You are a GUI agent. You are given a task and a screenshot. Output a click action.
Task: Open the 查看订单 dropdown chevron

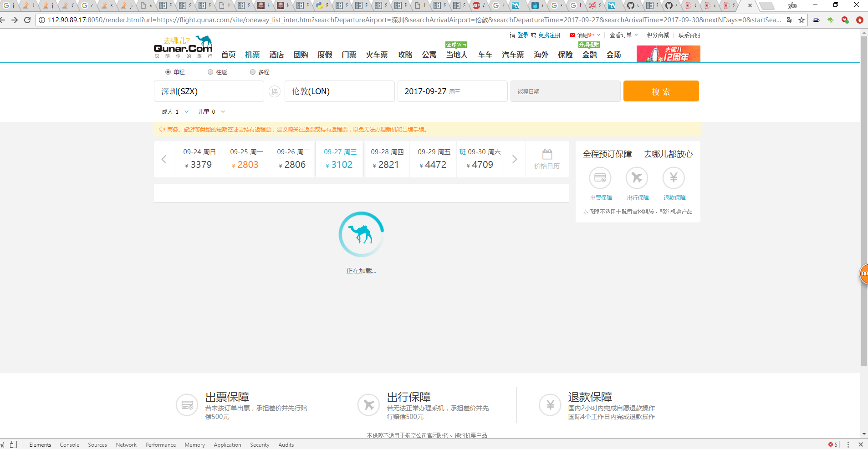pyautogui.click(x=636, y=35)
